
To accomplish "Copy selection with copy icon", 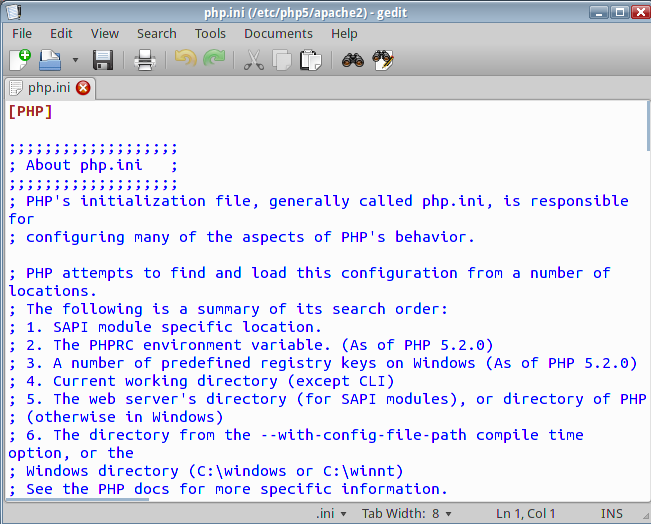I will tap(282, 60).
